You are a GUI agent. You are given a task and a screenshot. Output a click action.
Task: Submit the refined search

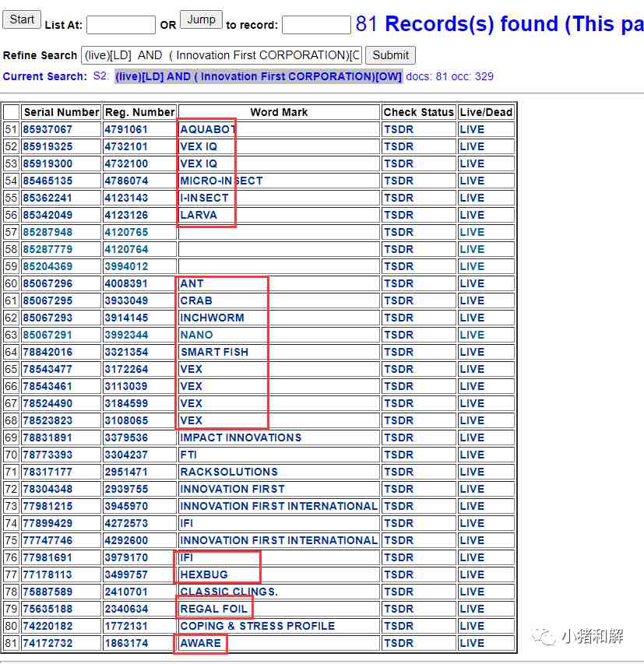[390, 55]
